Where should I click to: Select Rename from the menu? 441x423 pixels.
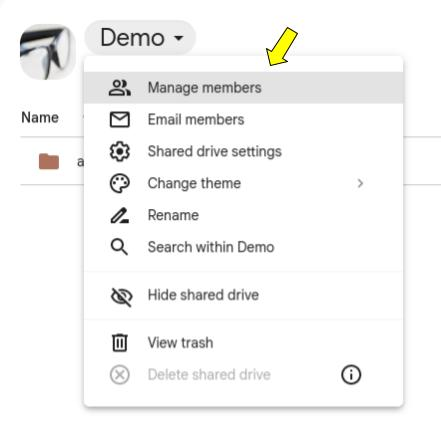[x=243, y=215]
